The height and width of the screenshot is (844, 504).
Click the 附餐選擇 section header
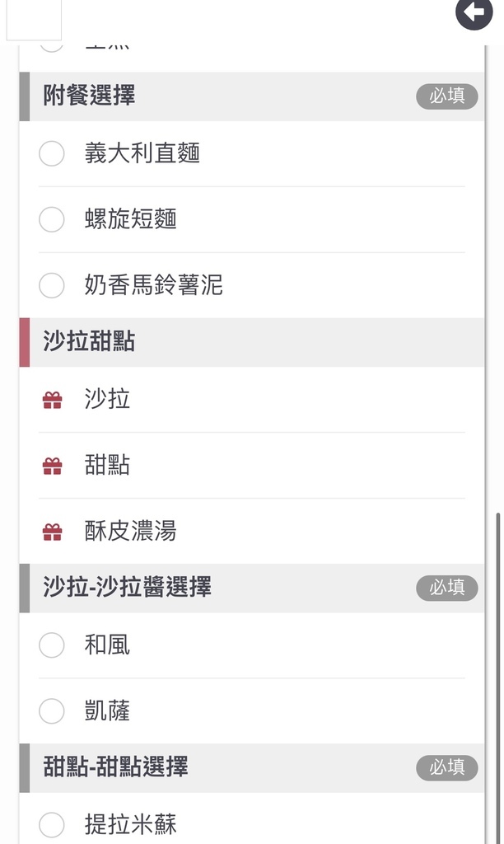(89, 96)
